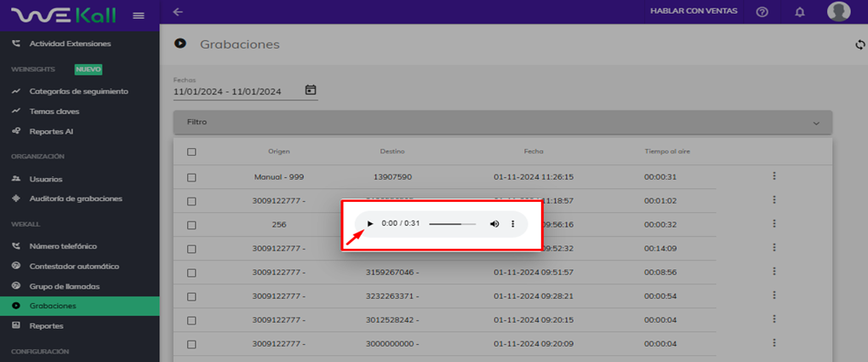The width and height of the screenshot is (868, 362).
Task: Click the WeKall logo
Action: pos(64,15)
